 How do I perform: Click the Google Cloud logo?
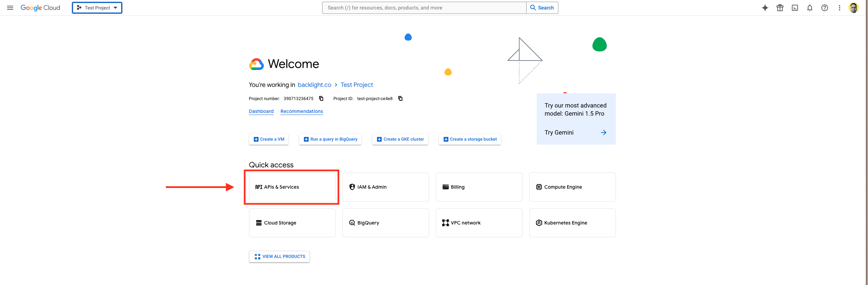point(40,8)
